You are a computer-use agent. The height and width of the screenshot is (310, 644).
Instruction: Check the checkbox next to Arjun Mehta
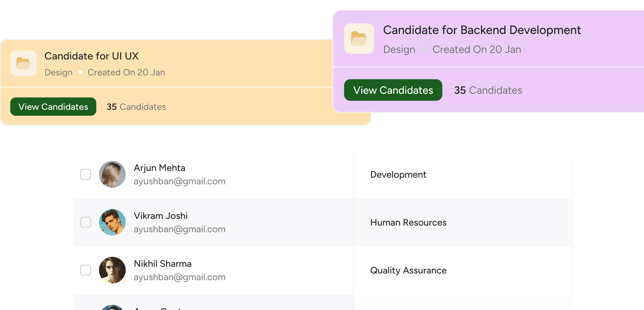(x=86, y=175)
